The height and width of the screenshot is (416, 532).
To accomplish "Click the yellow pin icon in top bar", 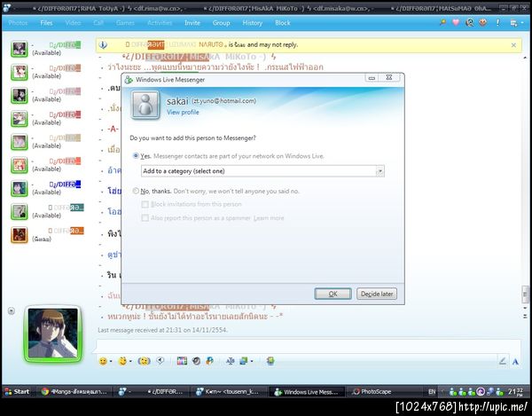I will tap(442, 22).
